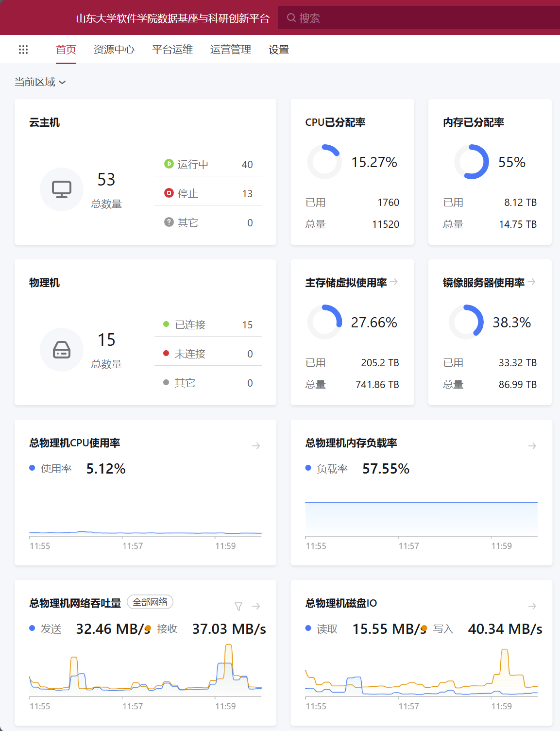Click the 运行中 cloud host status row
The width and height of the screenshot is (560, 731).
point(208,164)
